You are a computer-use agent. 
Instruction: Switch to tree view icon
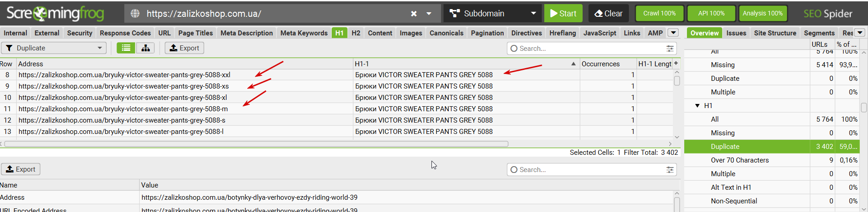145,48
